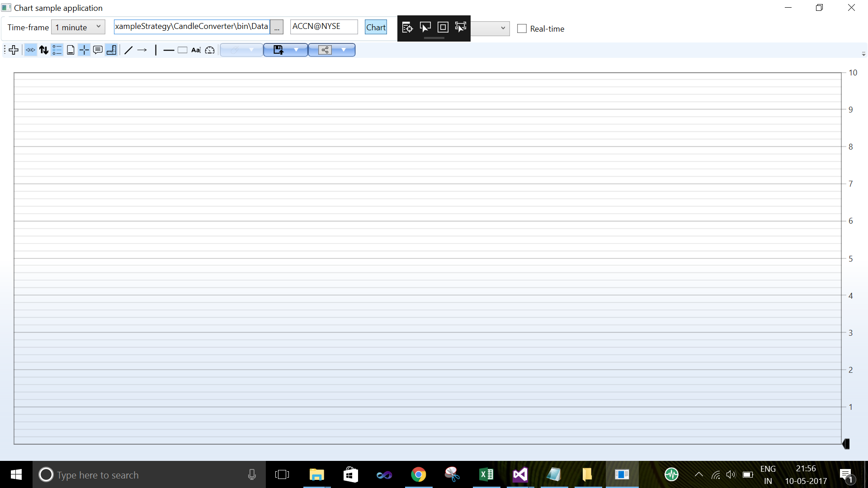Select the horizontal line drawing tool
The image size is (868, 488).
pyautogui.click(x=169, y=50)
